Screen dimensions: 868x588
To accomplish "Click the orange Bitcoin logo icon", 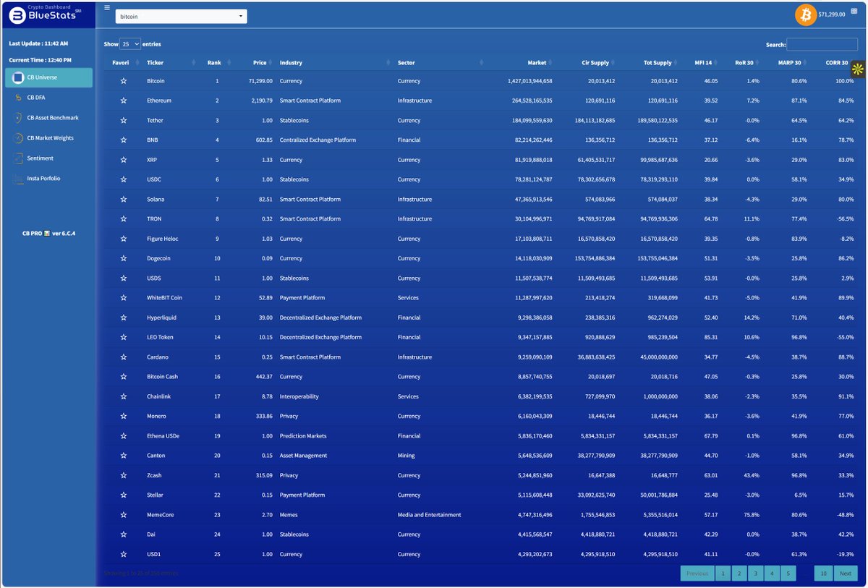I will tap(805, 14).
